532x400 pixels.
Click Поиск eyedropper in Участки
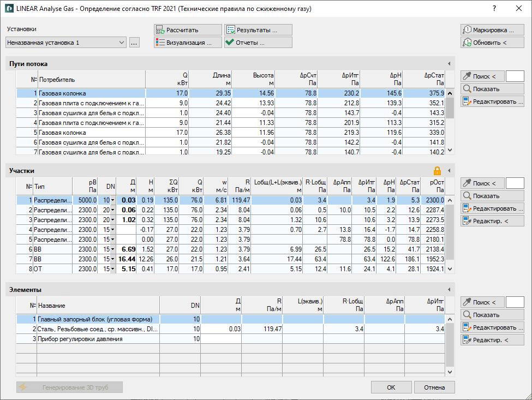pyautogui.click(x=482, y=183)
